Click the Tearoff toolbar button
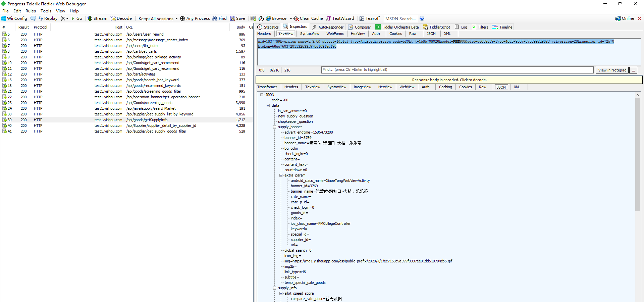Image resolution: width=644 pixels, height=302 pixels. [x=370, y=18]
